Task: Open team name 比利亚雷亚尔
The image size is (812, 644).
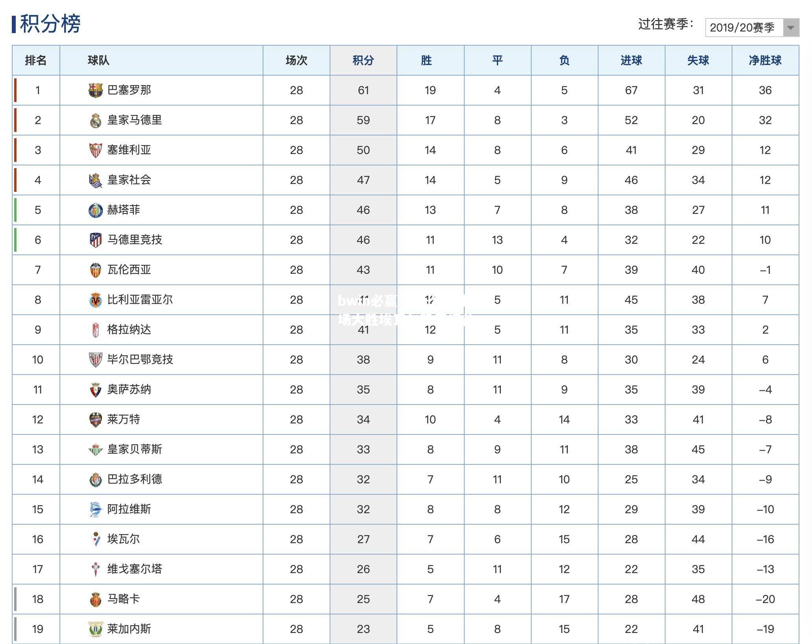Action: [140, 300]
